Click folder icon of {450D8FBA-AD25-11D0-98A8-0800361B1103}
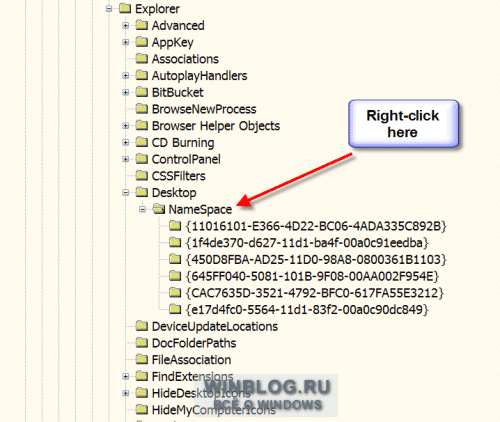This screenshot has width=500, height=422. pos(175,259)
